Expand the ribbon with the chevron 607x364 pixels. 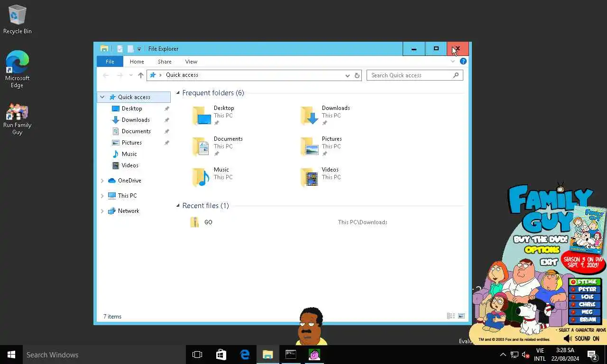[453, 61]
